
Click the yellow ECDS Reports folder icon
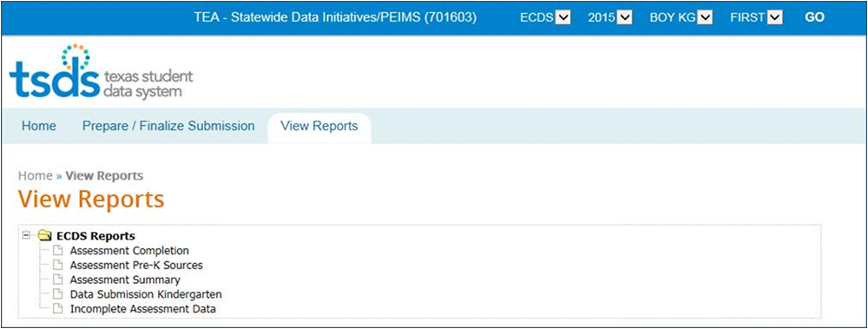(x=45, y=236)
